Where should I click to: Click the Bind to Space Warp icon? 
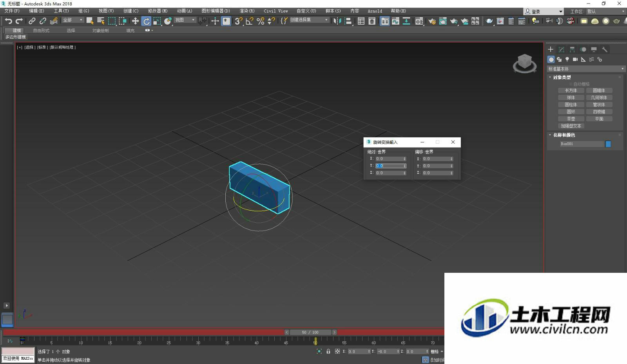click(x=54, y=21)
